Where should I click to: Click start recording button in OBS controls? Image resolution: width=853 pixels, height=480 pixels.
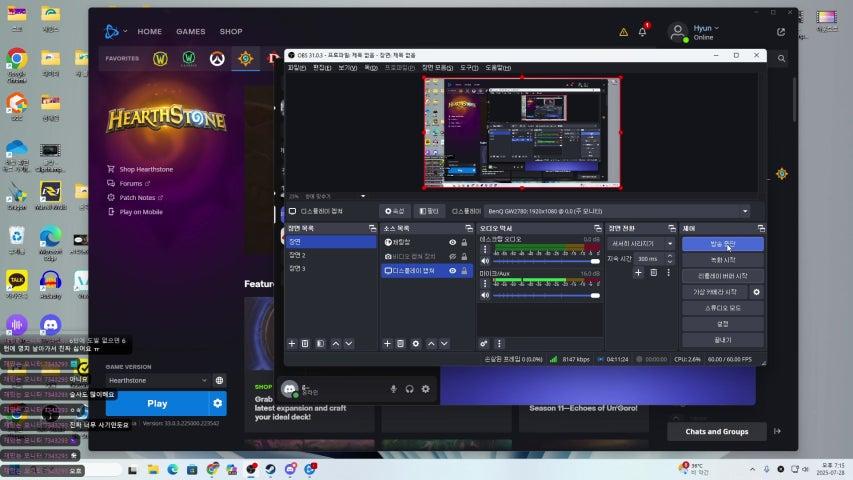[722, 260]
